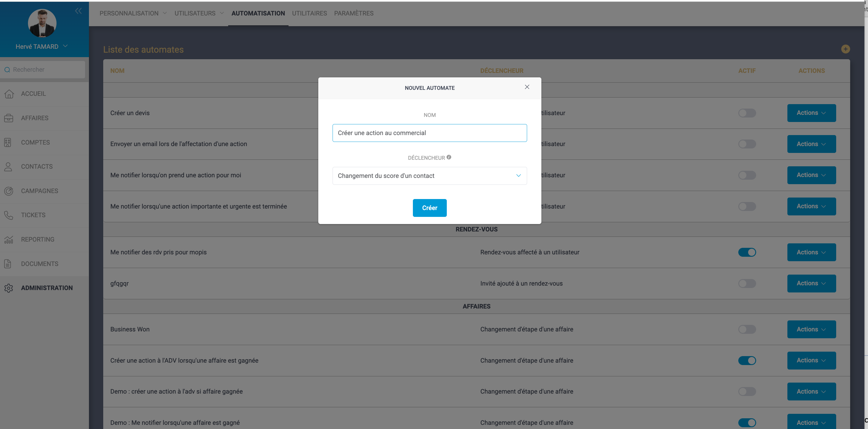Image resolution: width=868 pixels, height=429 pixels.
Task: Open Tickets phone icon
Action: coord(8,215)
